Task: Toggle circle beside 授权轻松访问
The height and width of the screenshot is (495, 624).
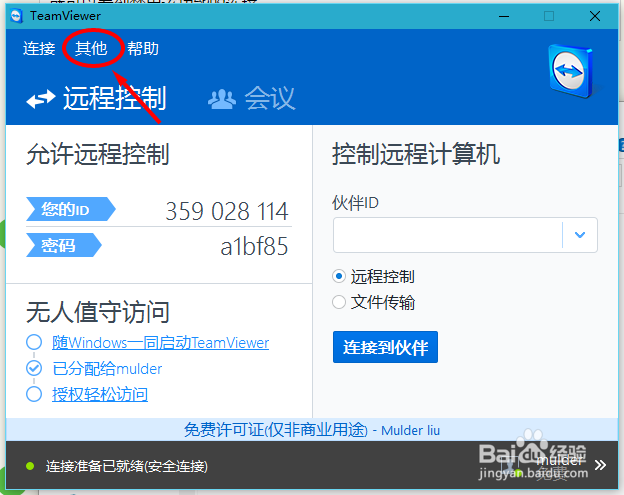Action: coord(34,394)
